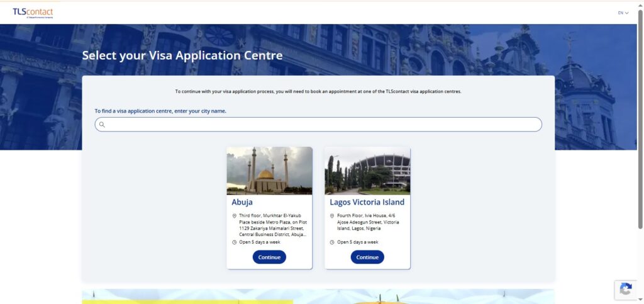Click the location pin icon in Abuja card
The width and height of the screenshot is (644, 304).
click(235, 216)
